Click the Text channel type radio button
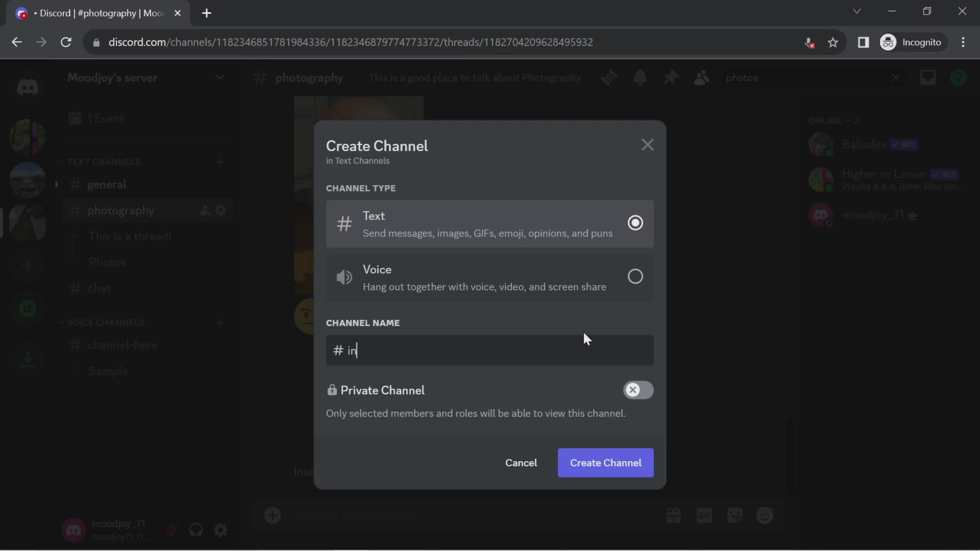This screenshot has width=980, height=551. click(x=635, y=223)
